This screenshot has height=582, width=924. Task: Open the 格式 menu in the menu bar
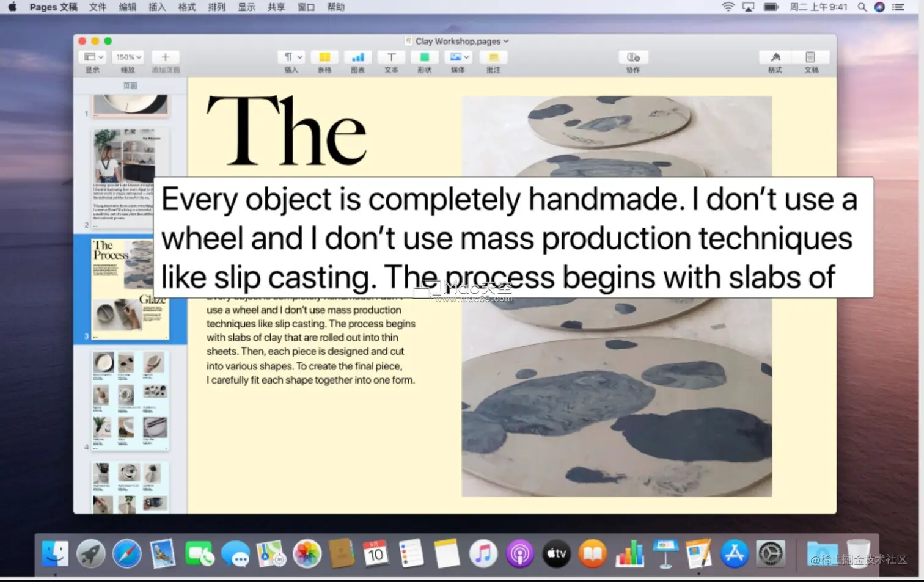point(187,7)
